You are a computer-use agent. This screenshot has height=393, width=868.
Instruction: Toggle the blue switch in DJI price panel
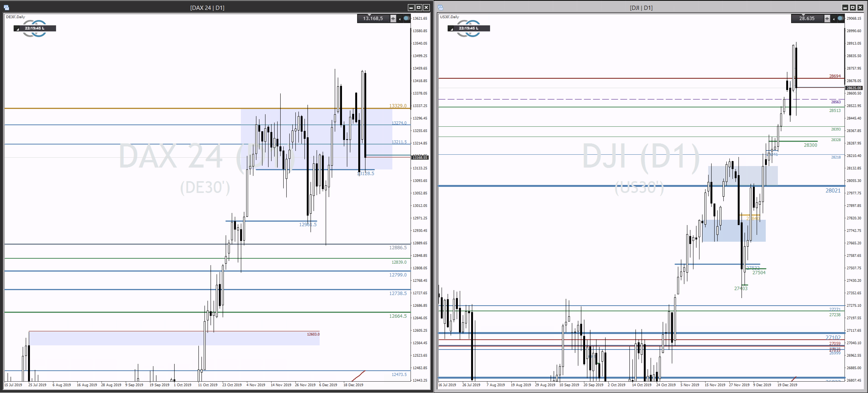coord(841,18)
